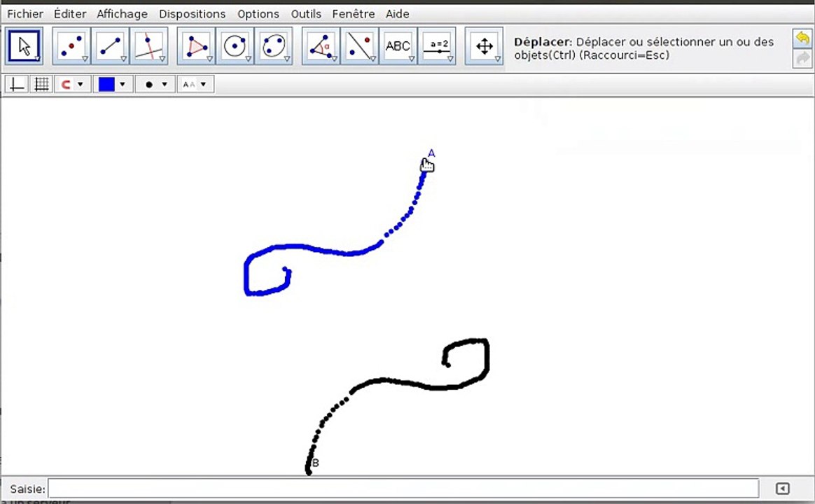Open the point style dropdown arrow
Screen dimensions: 815x504
click(165, 84)
